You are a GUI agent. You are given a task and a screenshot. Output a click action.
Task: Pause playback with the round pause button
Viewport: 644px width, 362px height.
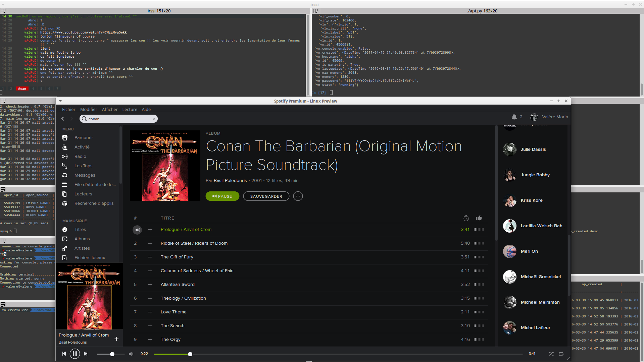tap(75, 354)
